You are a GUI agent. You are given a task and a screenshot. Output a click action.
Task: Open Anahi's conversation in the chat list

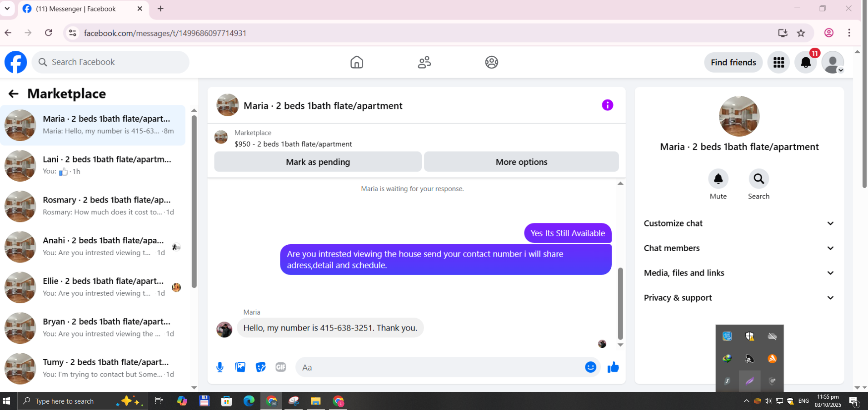pyautogui.click(x=93, y=247)
